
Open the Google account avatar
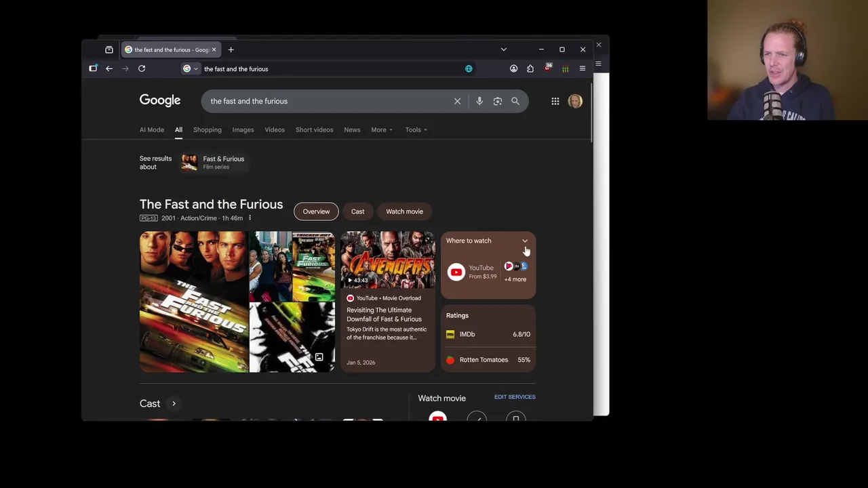575,101
